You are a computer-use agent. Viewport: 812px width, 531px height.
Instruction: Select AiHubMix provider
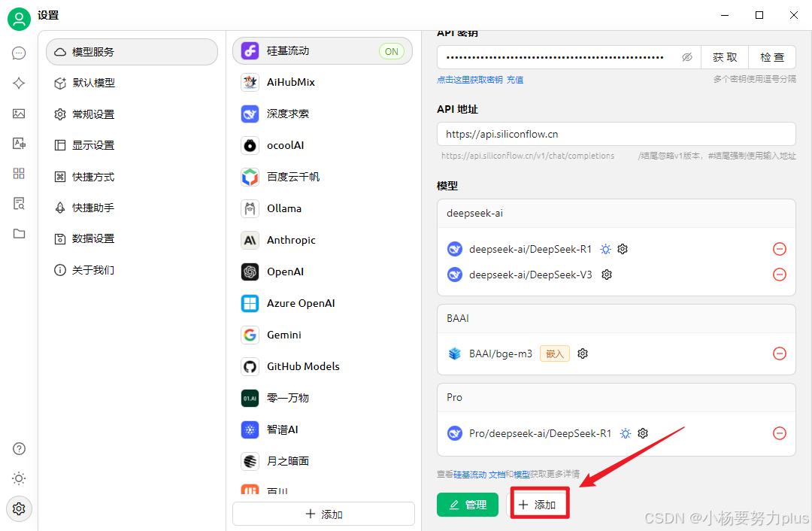point(323,83)
